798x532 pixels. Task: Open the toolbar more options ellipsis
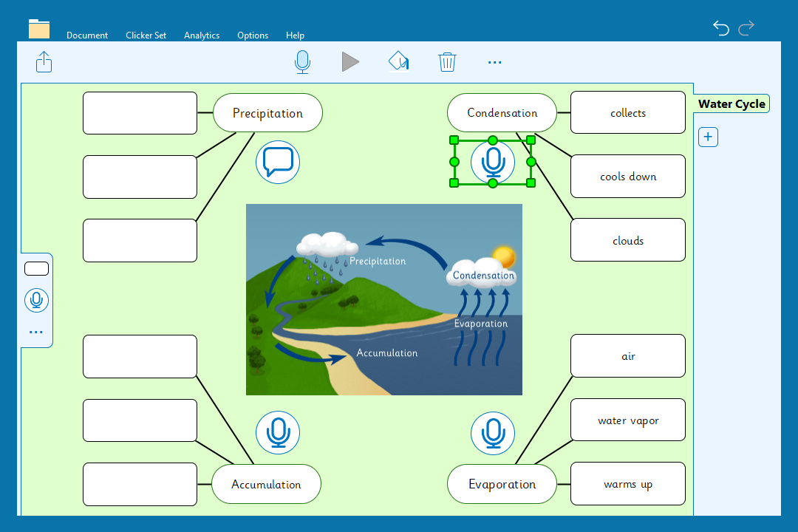point(495,62)
